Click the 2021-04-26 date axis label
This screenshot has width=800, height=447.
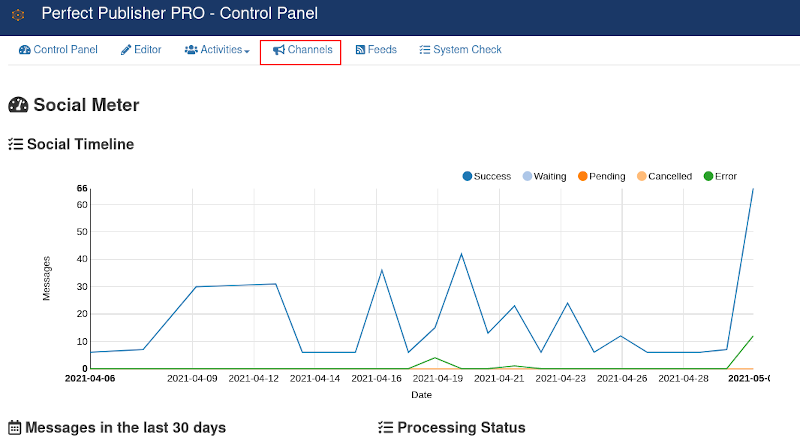(x=622, y=379)
